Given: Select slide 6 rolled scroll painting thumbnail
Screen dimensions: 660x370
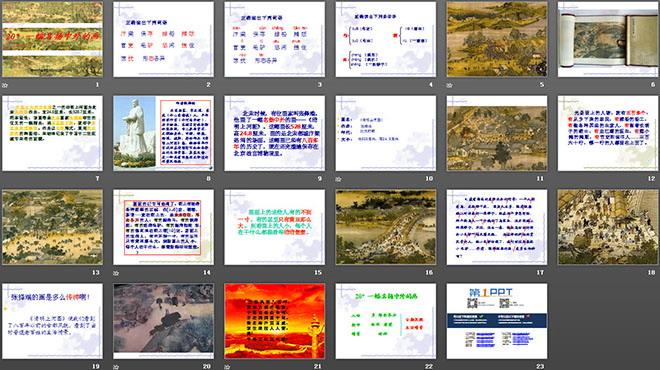Looking at the screenshot, I should point(608,39).
